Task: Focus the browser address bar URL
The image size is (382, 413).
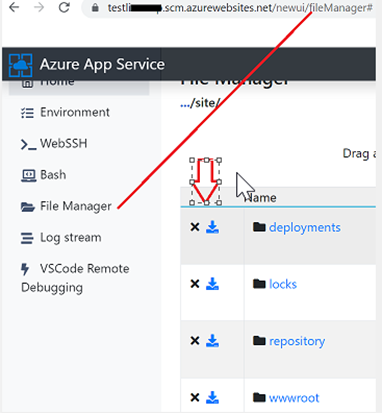Action: click(240, 8)
